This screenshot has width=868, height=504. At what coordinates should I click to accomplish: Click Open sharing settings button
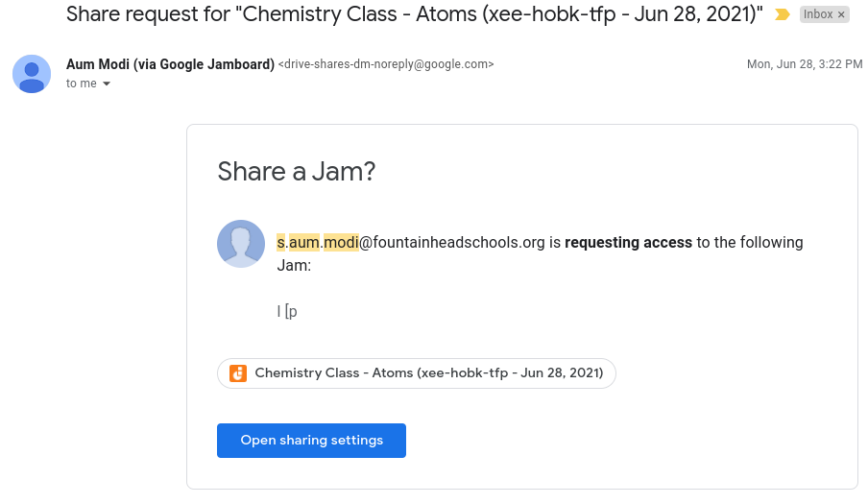(312, 441)
